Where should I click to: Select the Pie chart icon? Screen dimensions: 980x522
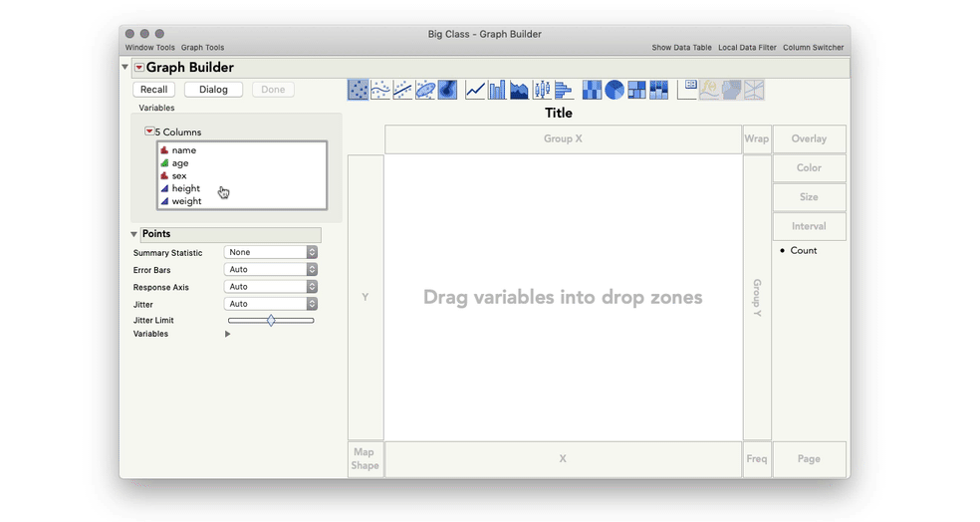coord(614,90)
